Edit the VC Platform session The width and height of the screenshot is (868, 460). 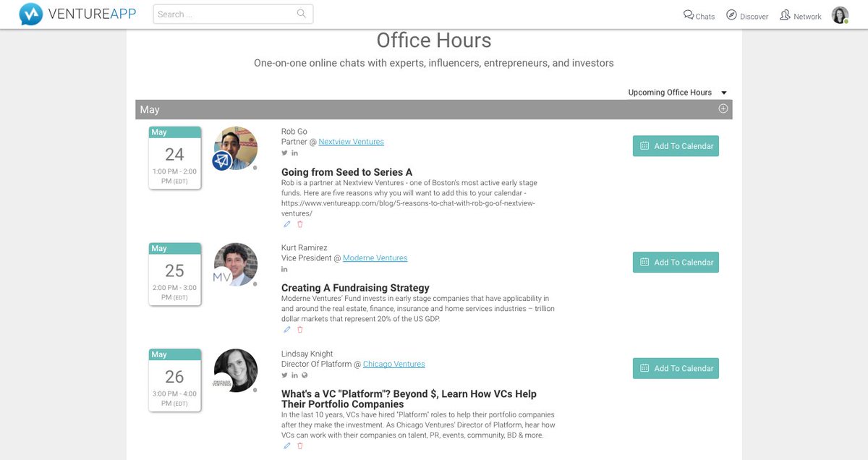287,446
